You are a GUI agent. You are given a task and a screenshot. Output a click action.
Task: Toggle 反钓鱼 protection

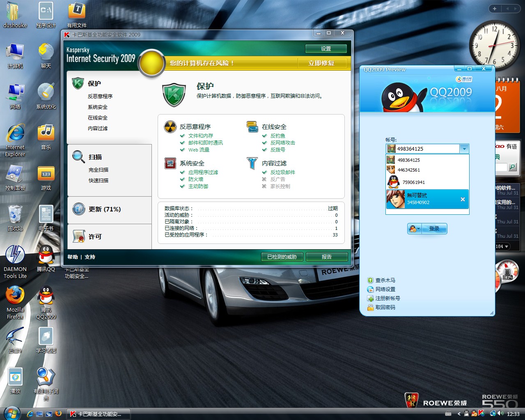tap(273, 135)
